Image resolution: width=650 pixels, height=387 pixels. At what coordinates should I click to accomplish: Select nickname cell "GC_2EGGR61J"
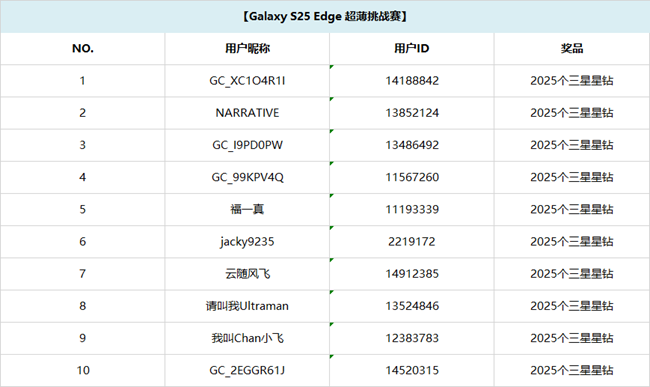click(x=247, y=370)
